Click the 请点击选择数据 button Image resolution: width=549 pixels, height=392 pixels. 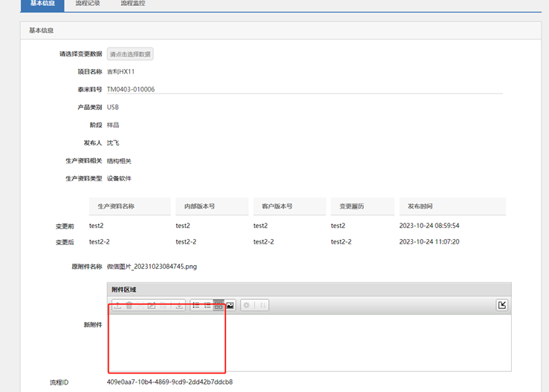click(130, 54)
